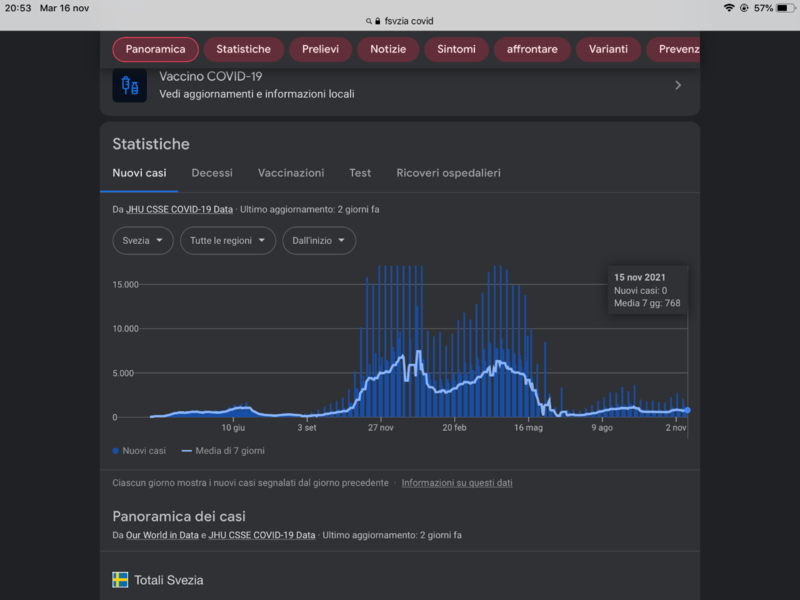The width and height of the screenshot is (800, 600).
Task: Open the JHU CSSE COVID-19 Data link
Action: [x=179, y=210]
